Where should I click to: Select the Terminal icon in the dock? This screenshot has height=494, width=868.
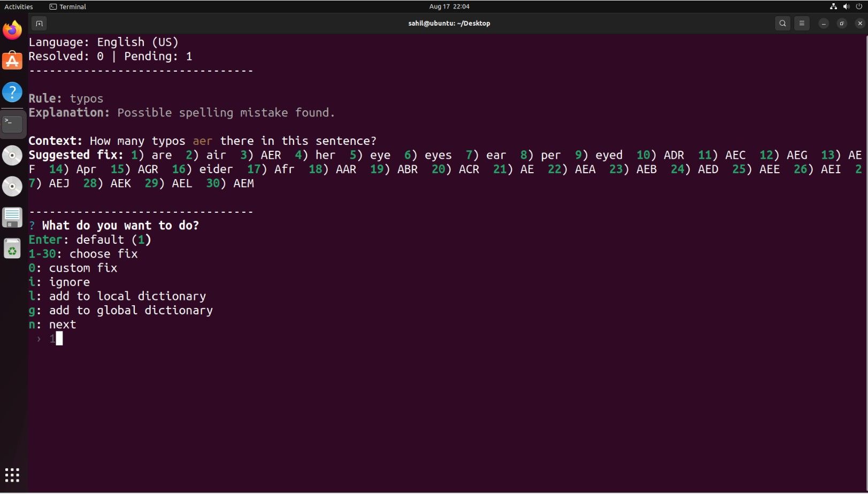coord(12,124)
